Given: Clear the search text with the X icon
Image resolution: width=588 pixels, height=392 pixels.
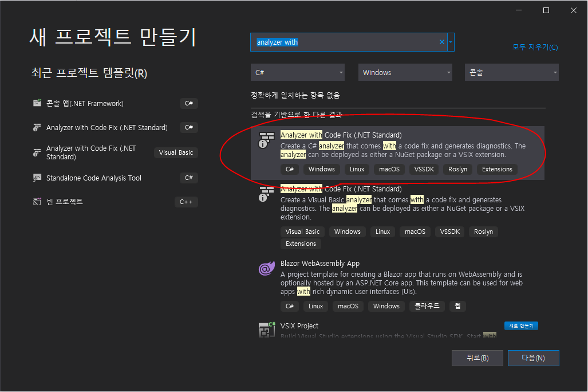Looking at the screenshot, I should click(442, 42).
